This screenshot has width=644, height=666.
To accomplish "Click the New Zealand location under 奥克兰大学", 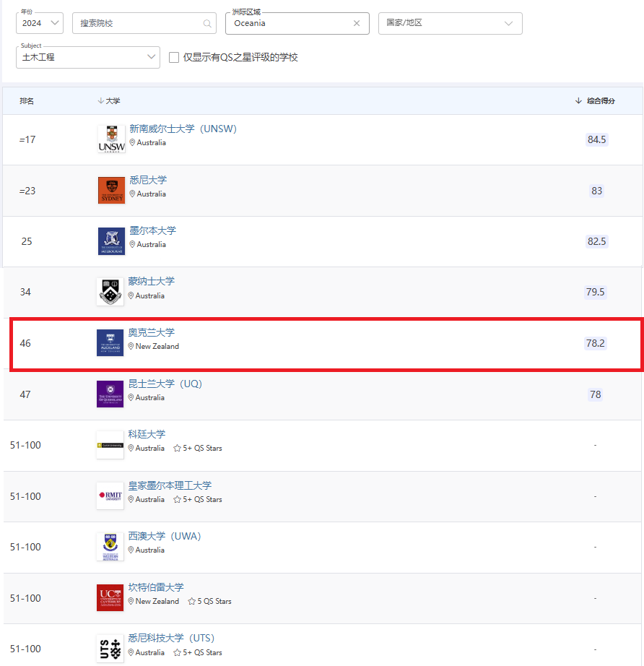I will click(154, 346).
